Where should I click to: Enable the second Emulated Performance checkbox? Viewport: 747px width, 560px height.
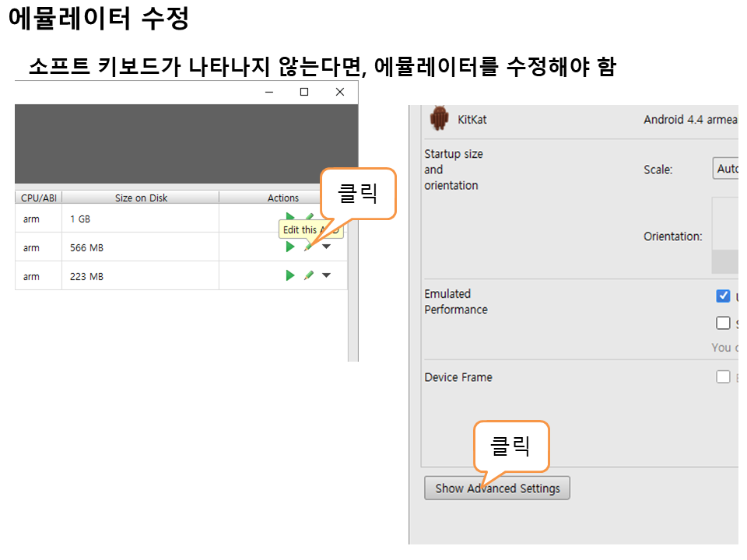[723, 323]
